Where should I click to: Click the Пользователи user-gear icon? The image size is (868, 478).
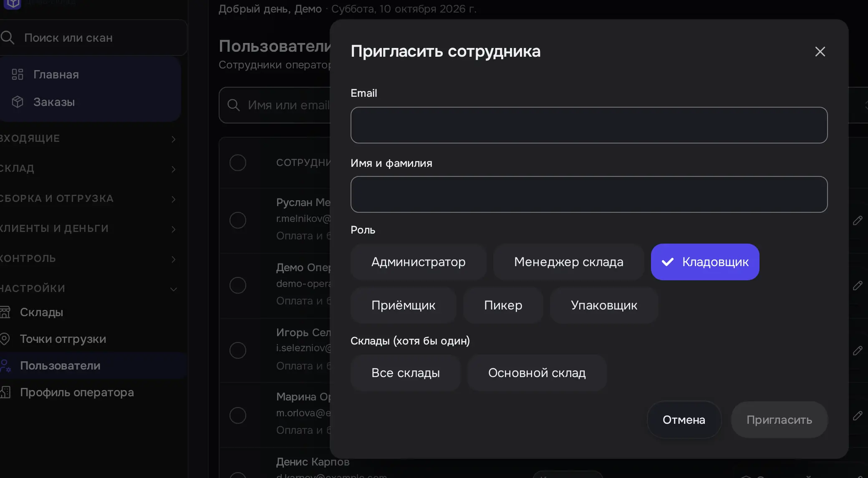coord(5,366)
